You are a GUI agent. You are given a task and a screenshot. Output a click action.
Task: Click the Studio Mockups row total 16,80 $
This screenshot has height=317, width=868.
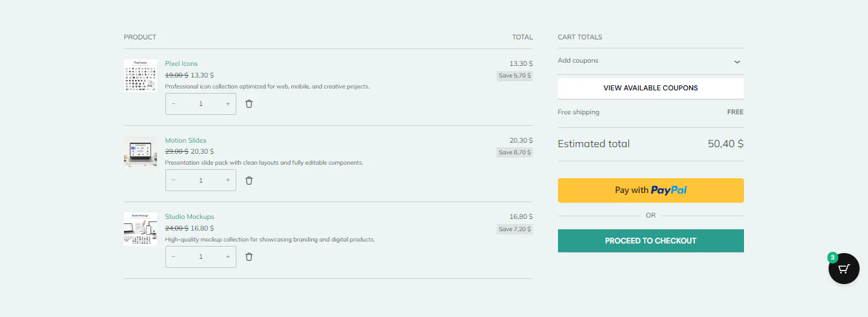tap(521, 217)
